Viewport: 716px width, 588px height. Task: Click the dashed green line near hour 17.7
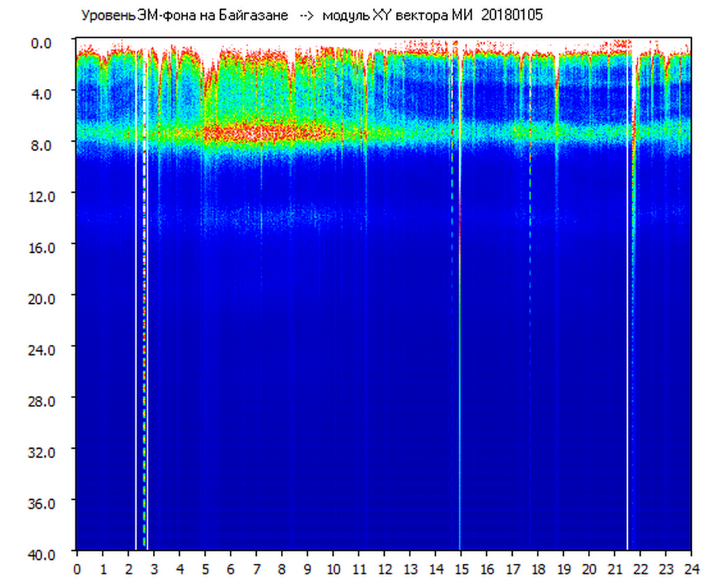click(x=530, y=196)
